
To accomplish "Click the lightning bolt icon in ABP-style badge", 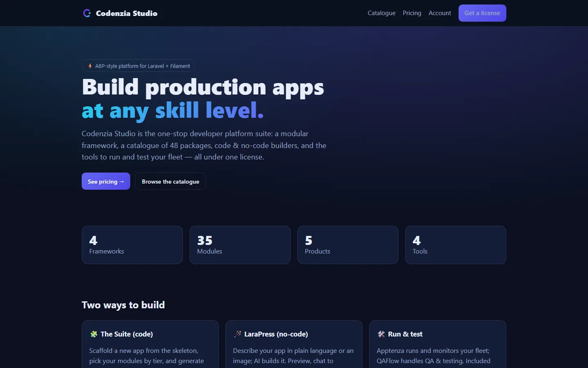I will tap(90, 66).
